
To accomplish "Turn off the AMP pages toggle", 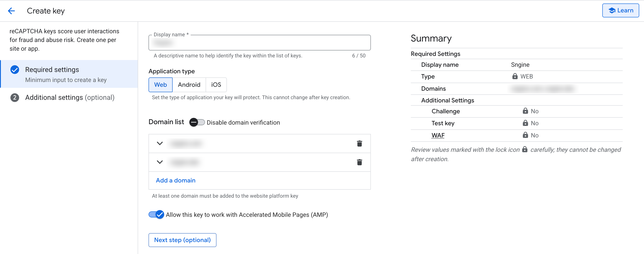I will (156, 214).
